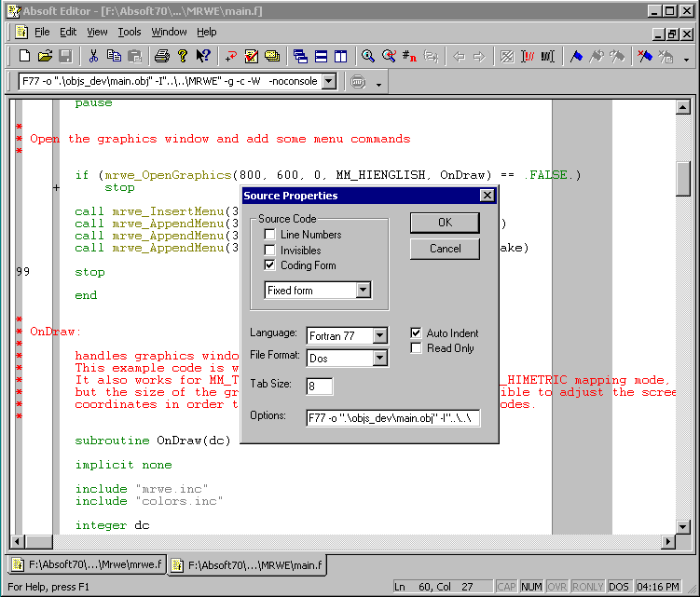The image size is (700, 597).
Task: Disable the Auto Indent checkbox
Action: [x=416, y=332]
